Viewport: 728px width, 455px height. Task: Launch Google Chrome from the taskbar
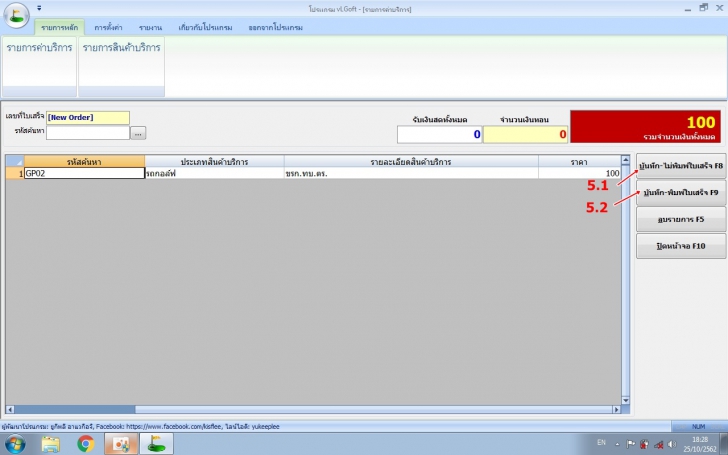pyautogui.click(x=85, y=444)
